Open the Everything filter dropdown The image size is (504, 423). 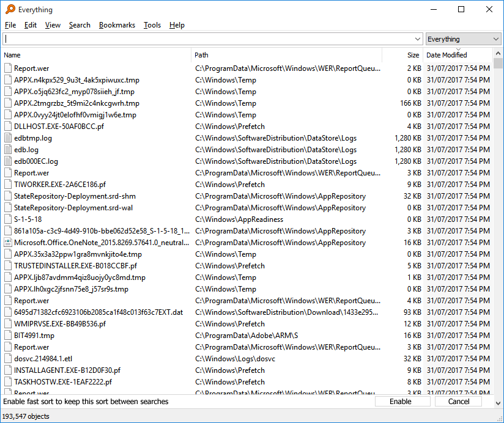point(463,39)
